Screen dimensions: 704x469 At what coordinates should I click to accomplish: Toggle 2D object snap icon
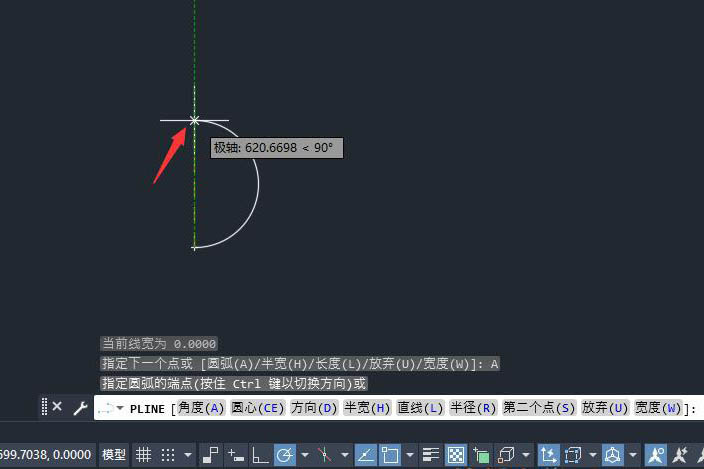[x=390, y=455]
